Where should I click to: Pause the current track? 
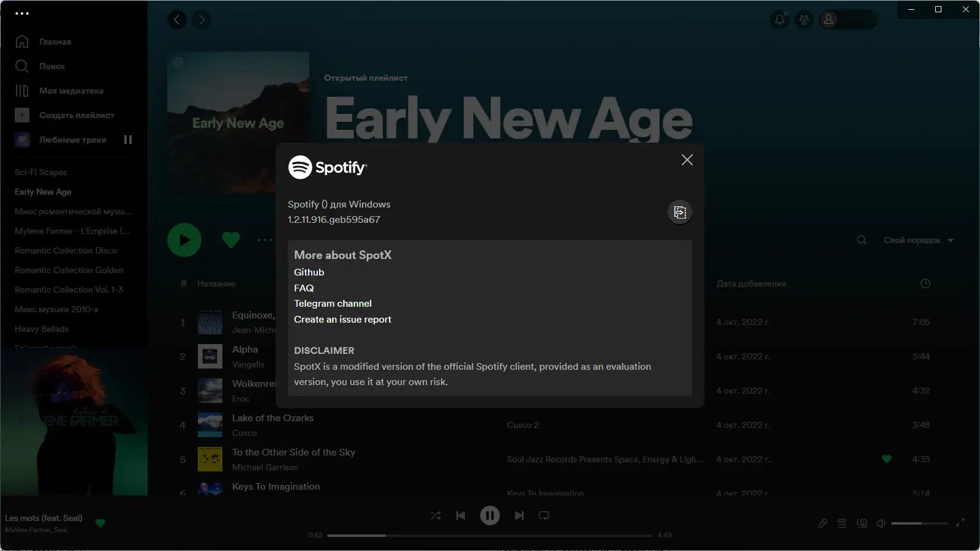490,515
